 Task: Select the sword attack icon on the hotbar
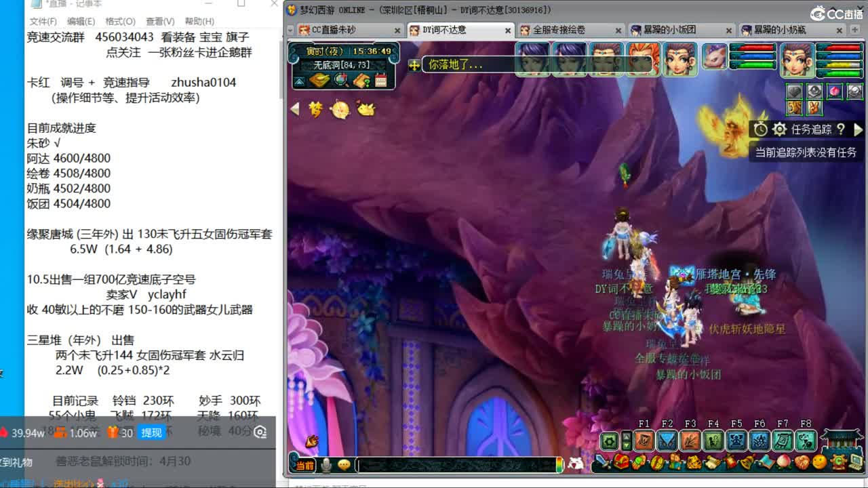[601, 461]
